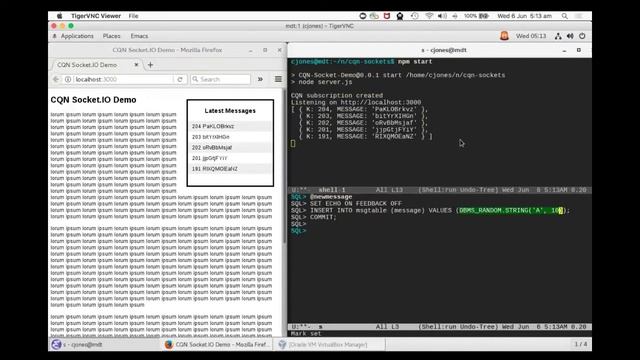Minimize the Firefox window
Image resolution: width=640 pixels, height=360 pixels.
(x=251, y=50)
